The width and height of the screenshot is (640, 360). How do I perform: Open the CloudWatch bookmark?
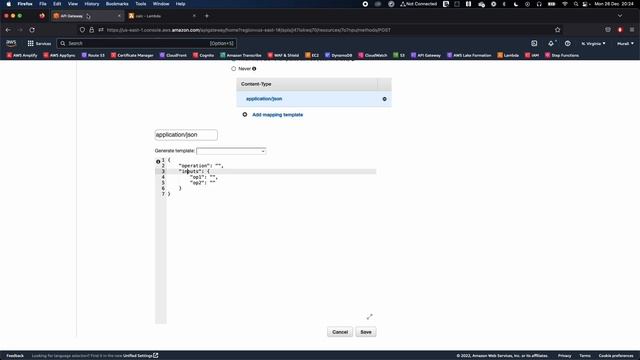(x=373, y=55)
